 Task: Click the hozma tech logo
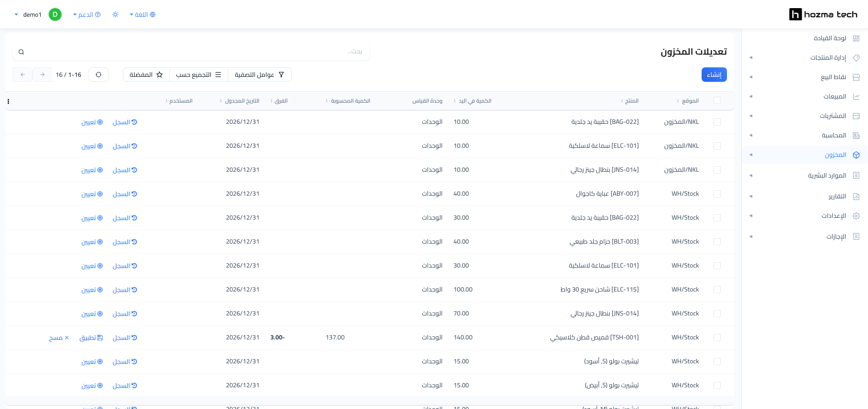click(x=823, y=14)
